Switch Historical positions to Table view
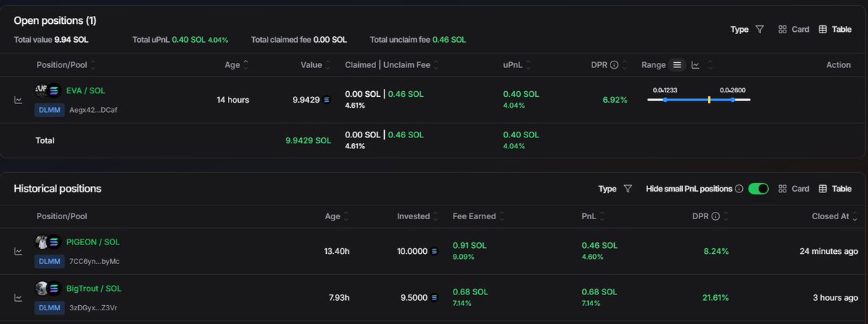 835,189
